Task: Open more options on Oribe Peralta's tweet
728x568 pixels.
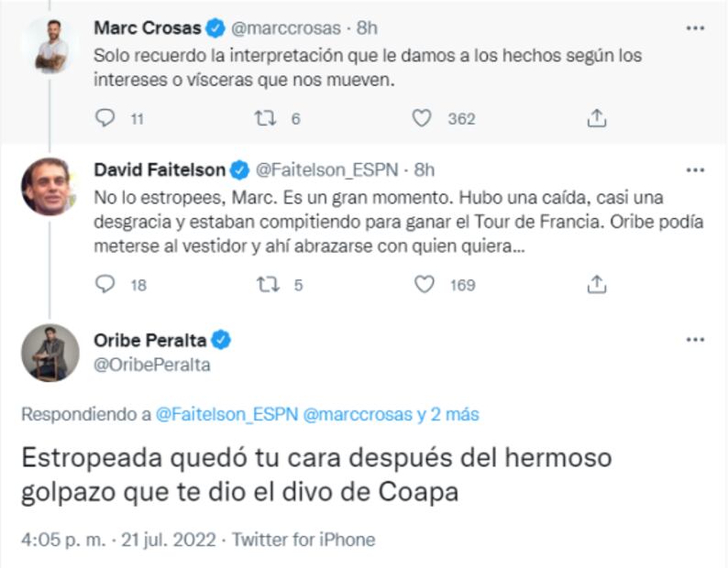Action: pos(695,340)
